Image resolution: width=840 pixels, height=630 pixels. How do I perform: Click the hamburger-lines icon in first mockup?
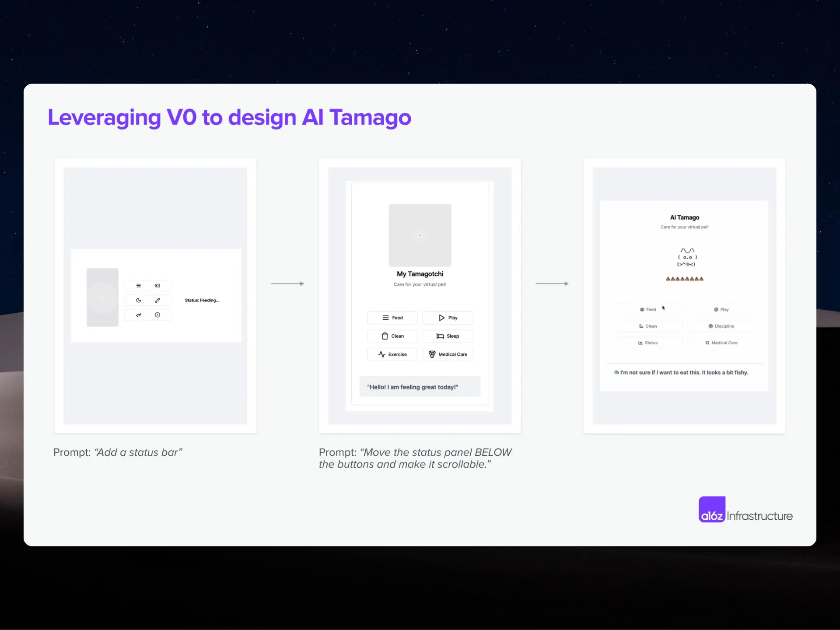[x=138, y=286]
